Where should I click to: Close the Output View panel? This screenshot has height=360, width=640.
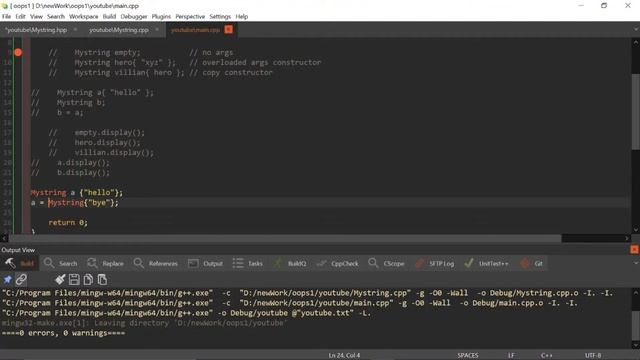coord(634,249)
